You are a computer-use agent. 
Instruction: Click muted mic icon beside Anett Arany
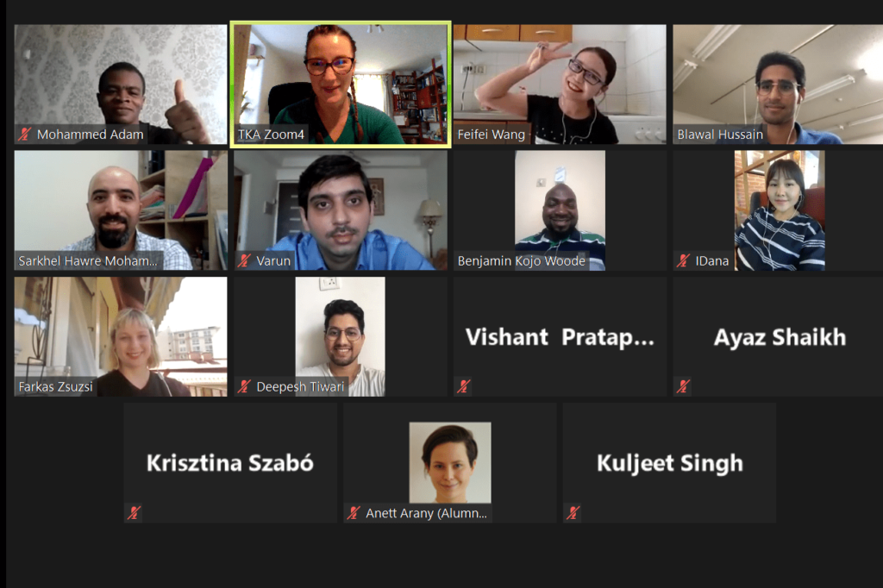tap(354, 512)
